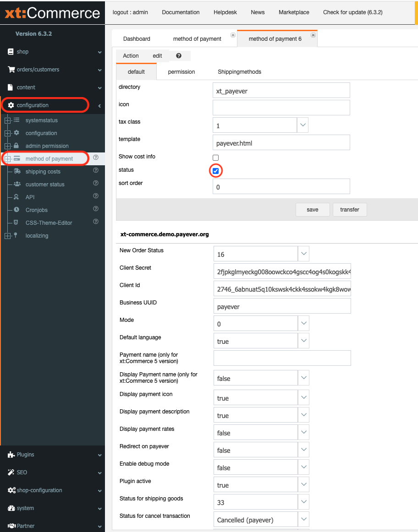
Task: Click the CSS-Theme-Editor icon
Action: tap(16, 223)
